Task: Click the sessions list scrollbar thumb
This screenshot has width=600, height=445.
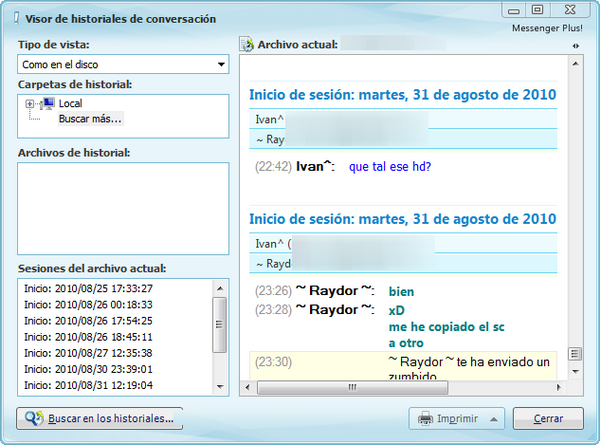Action: pos(219,324)
